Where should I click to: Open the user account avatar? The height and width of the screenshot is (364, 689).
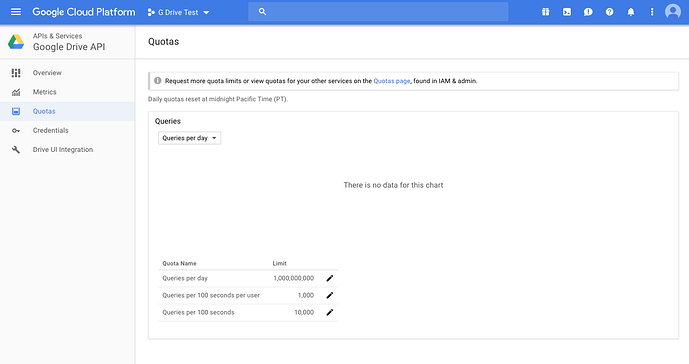[x=673, y=11]
